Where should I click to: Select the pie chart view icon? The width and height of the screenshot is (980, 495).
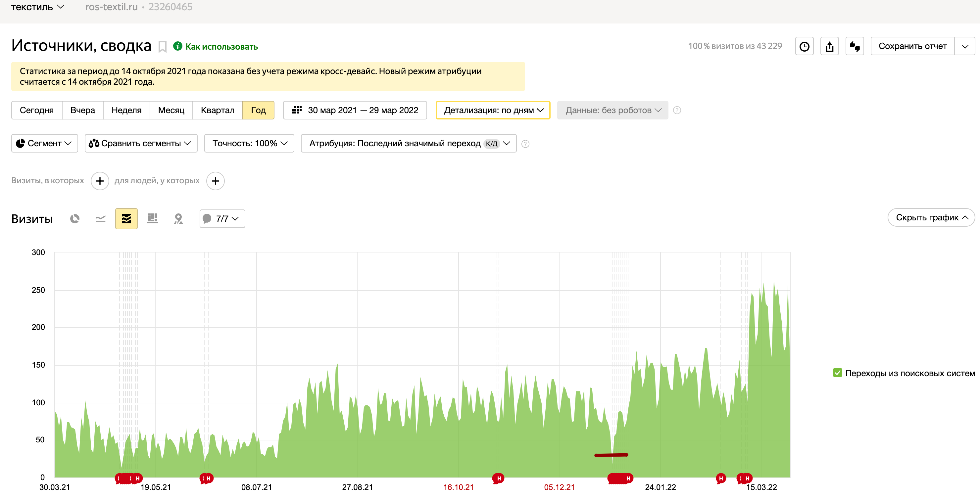[x=74, y=219]
